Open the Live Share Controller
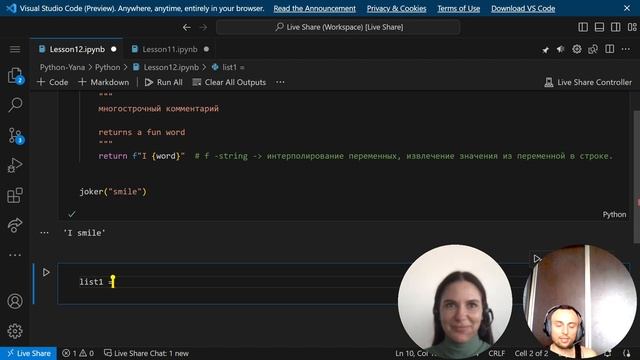Image resolution: width=640 pixels, height=360 pixels. 588,82
